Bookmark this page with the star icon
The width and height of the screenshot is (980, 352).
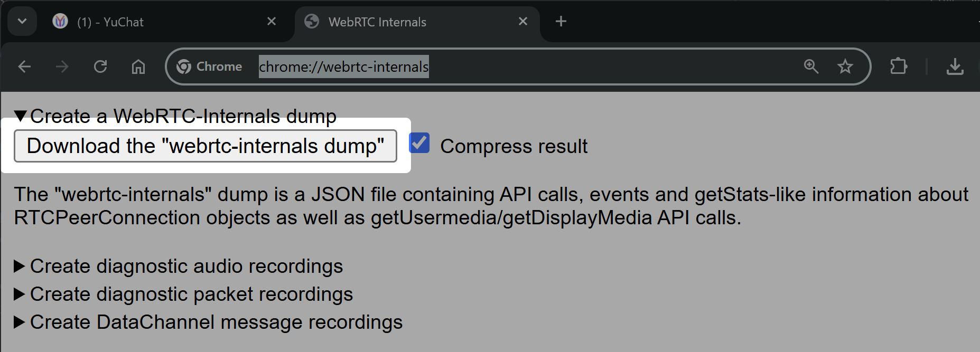point(845,66)
